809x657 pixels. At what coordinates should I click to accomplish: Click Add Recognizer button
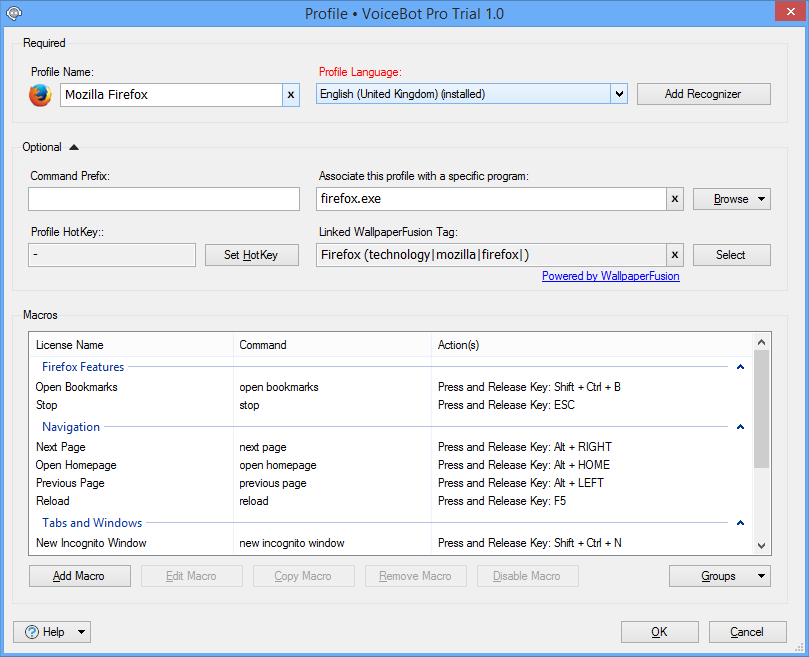click(x=704, y=94)
